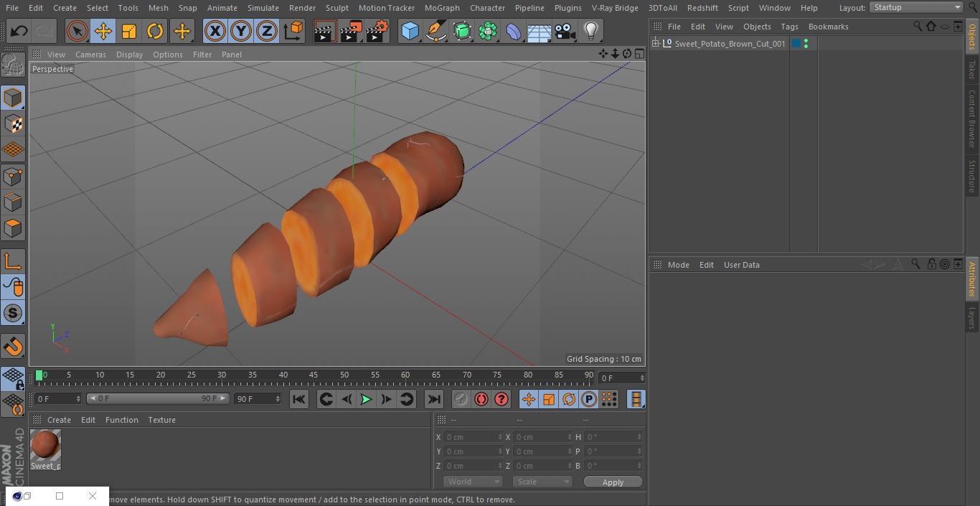Play animation forwards
Screen dimensions: 980x506
point(366,399)
